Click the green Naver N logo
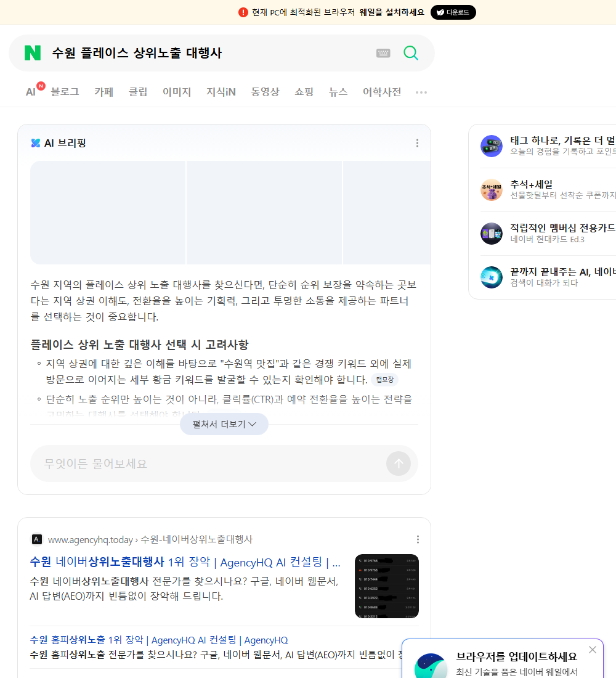The image size is (616, 678). click(33, 53)
